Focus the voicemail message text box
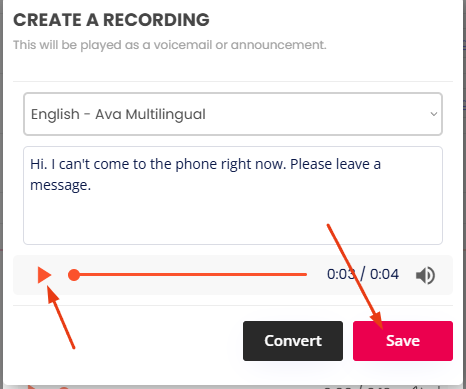 click(233, 195)
